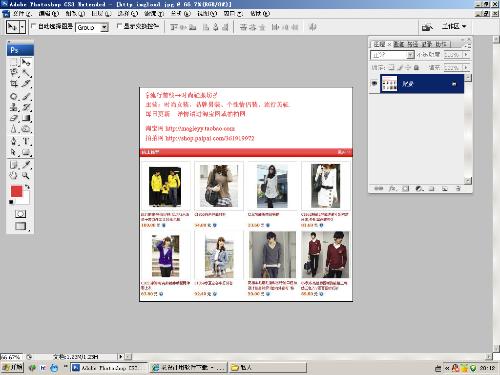Open the status bar info arrow
This screenshot has height=375, width=500.
[121, 357]
